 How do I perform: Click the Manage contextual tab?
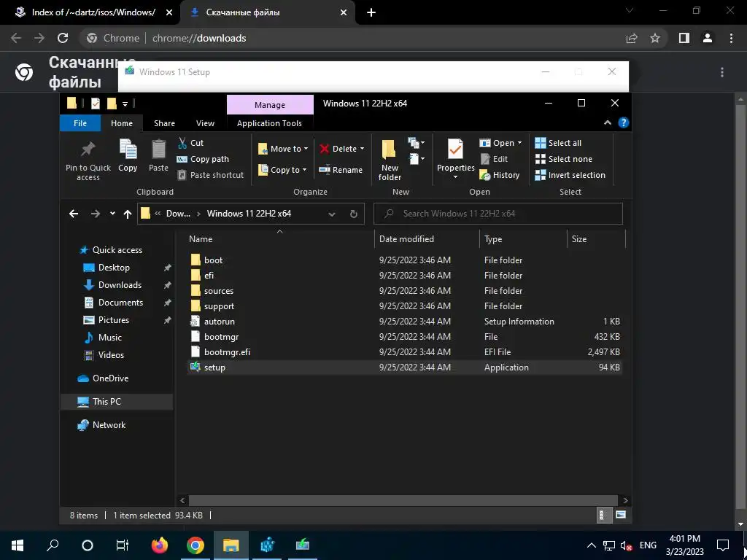[x=270, y=105]
